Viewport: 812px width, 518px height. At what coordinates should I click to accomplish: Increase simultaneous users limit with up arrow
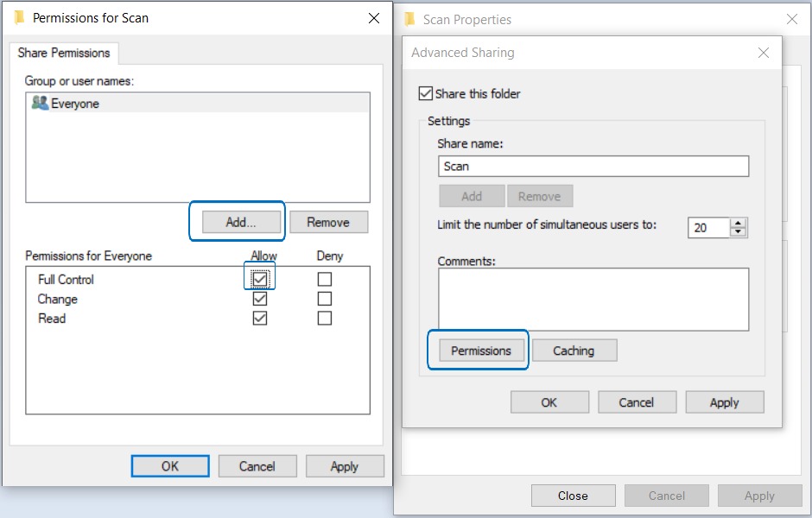pos(738,223)
